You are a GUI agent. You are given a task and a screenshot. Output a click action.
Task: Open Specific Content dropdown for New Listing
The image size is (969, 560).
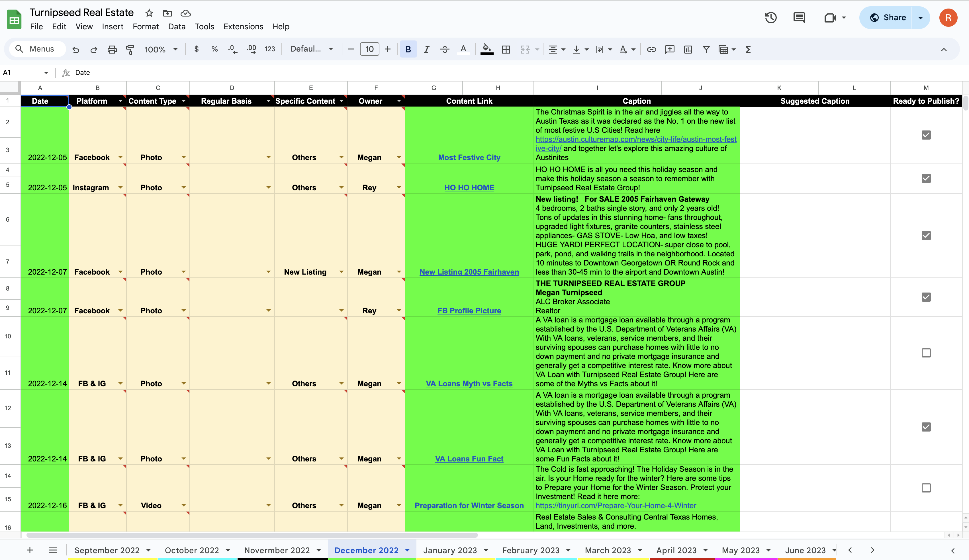click(342, 272)
